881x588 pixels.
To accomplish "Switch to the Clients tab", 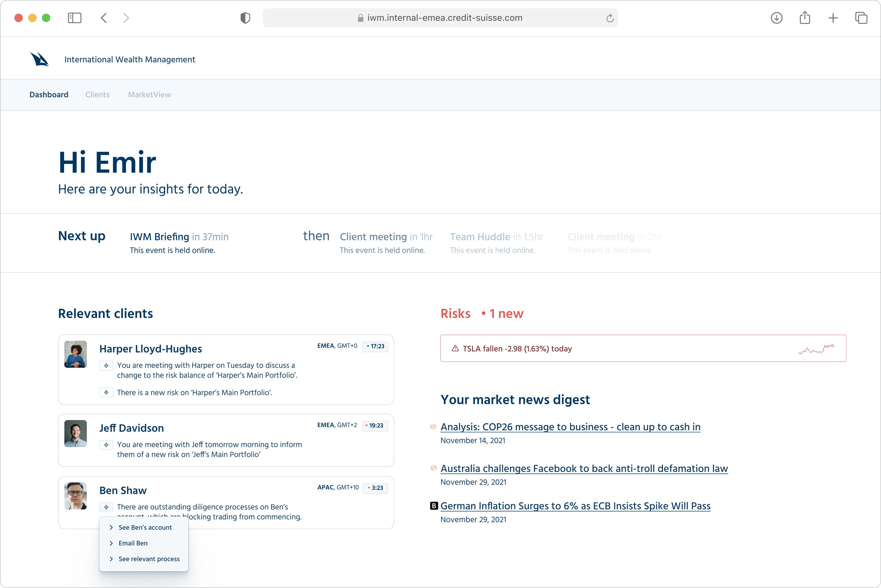I will tap(97, 95).
